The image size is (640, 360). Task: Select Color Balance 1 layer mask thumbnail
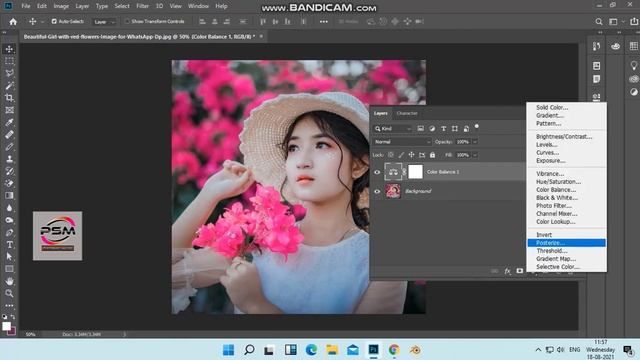tap(416, 172)
